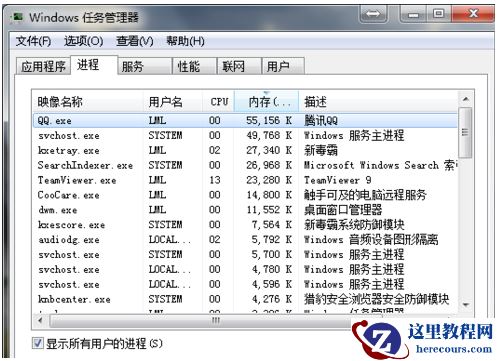The width and height of the screenshot is (498, 361).
Task: Select svchost.exe using 5,700 K memory
Action: (x=245, y=254)
